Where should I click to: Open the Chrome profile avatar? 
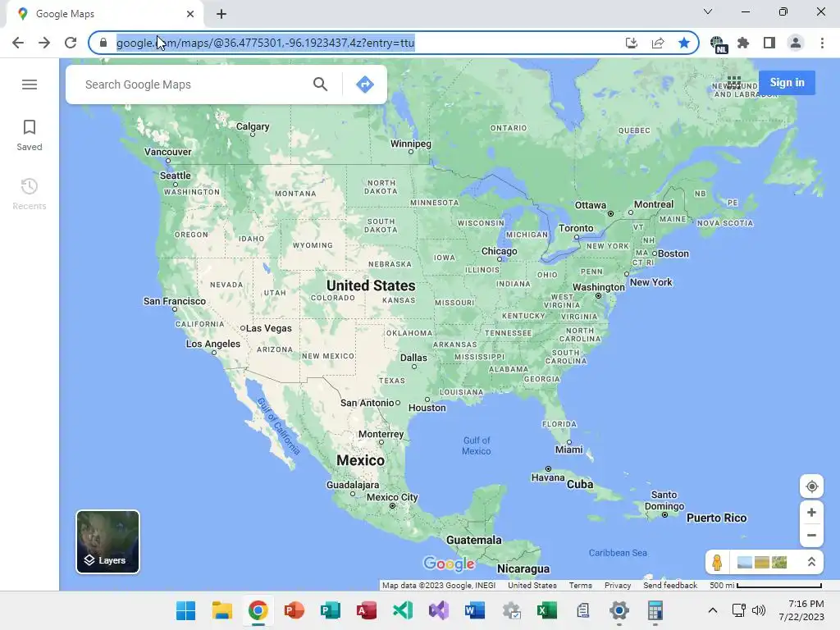pos(796,43)
